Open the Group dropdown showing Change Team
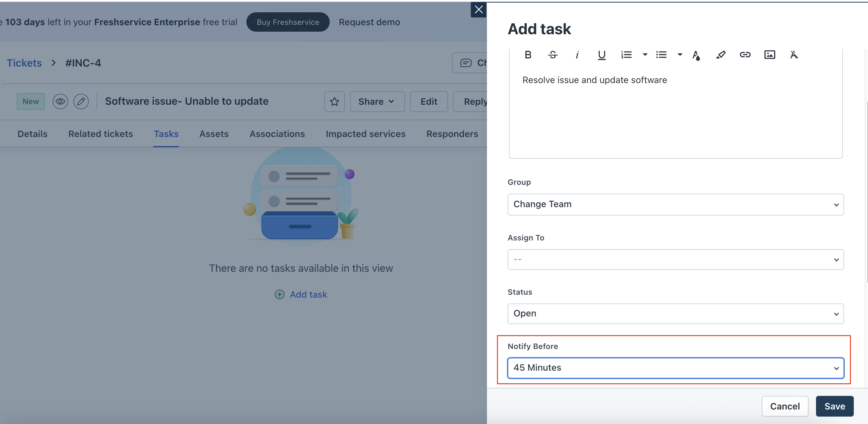Image resolution: width=868 pixels, height=424 pixels. (675, 205)
